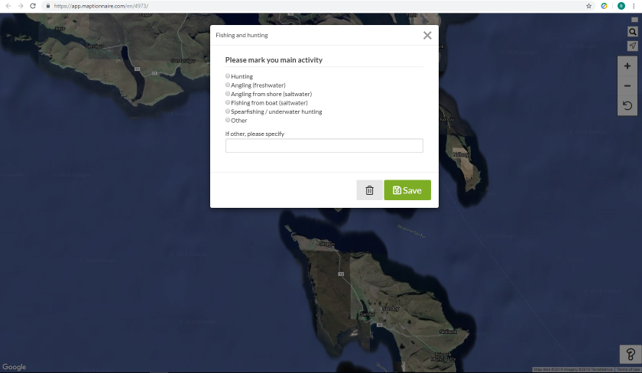The image size is (642, 373).
Task: Focus the 'If other, please specify' field
Action: (324, 146)
